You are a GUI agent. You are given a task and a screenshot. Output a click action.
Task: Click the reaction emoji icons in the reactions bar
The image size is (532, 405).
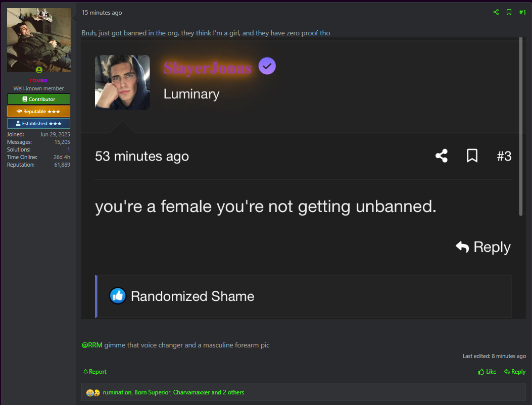[x=93, y=392]
